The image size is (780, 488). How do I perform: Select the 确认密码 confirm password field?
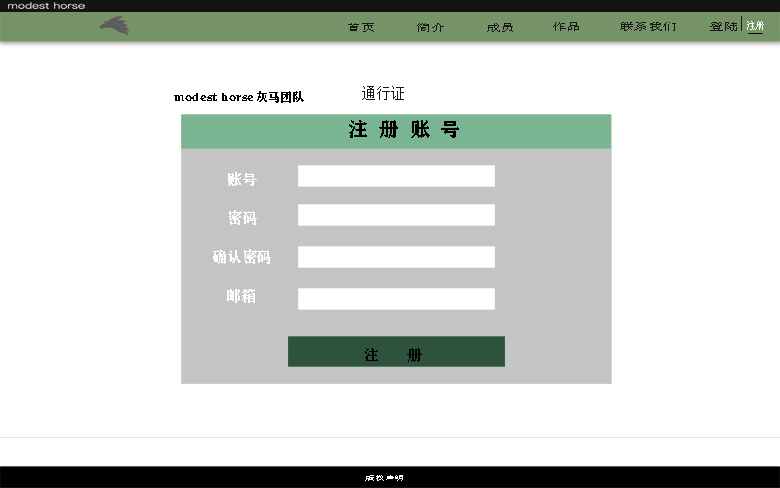pyautogui.click(x=396, y=257)
